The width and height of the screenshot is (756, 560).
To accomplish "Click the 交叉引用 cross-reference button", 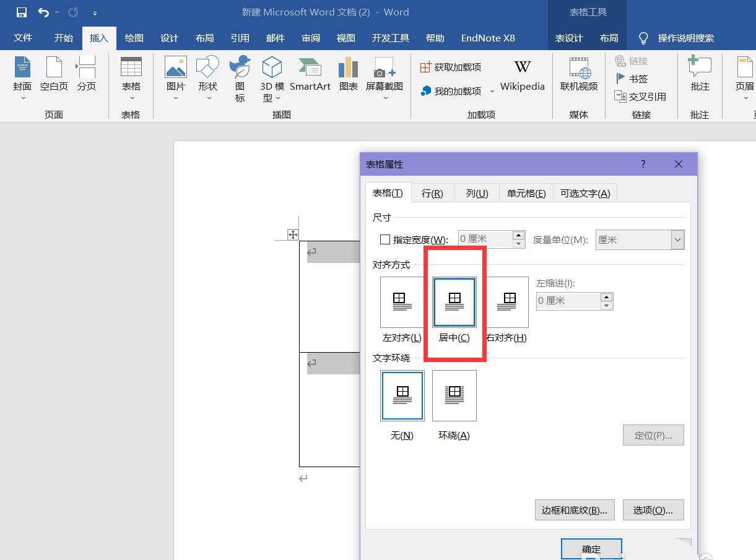I will (640, 97).
